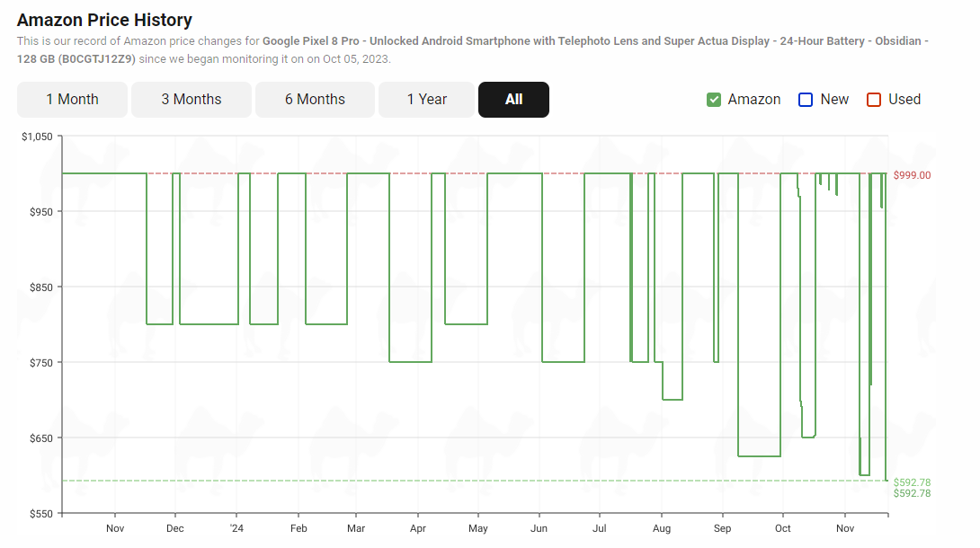
Task: Click the Sep x-axis label
Action: pos(723,528)
